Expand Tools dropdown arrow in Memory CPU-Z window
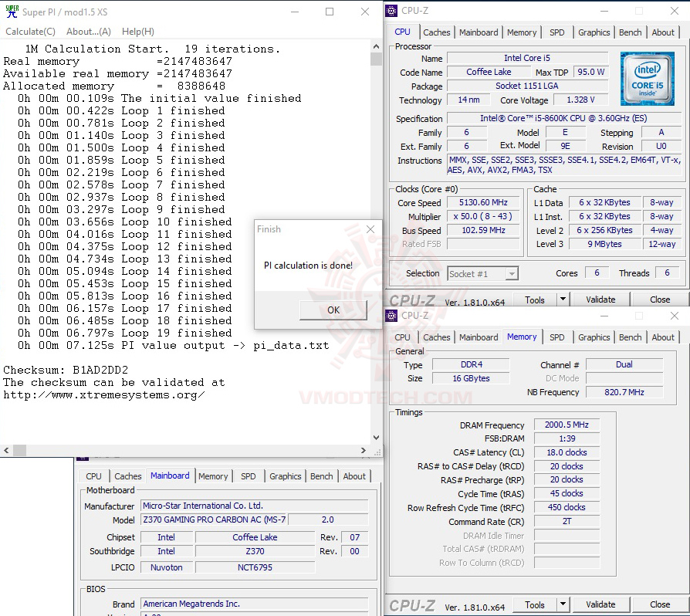Viewport: 690px width, 616px height. point(563,605)
